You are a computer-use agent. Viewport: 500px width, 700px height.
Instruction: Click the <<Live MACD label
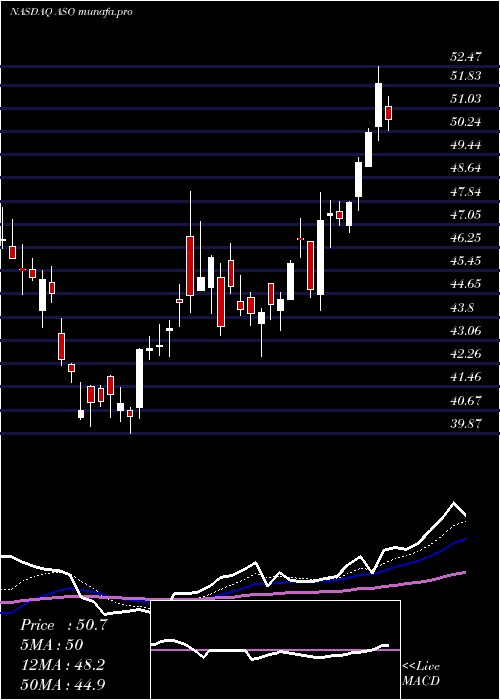coord(421,673)
